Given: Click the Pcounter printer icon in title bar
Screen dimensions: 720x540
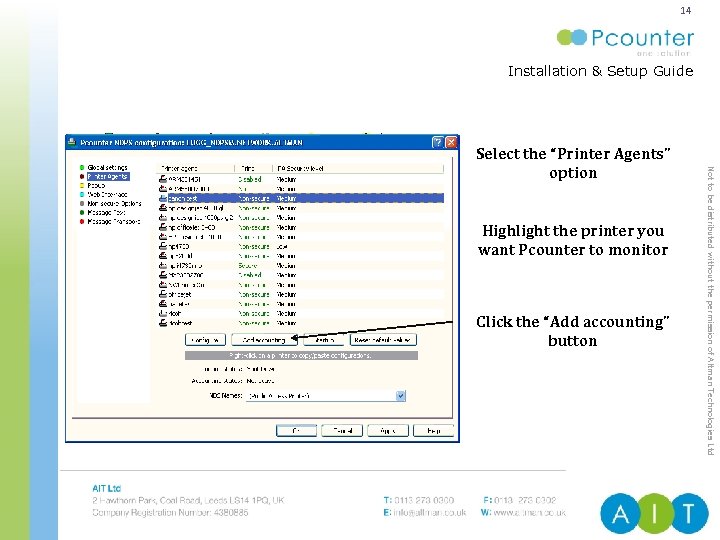Looking at the screenshot, I should coord(72,142).
